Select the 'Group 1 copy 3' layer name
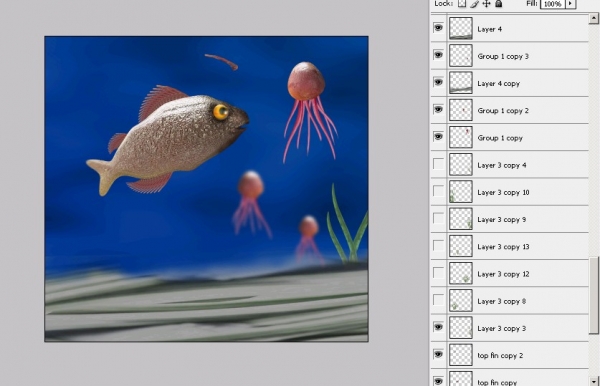 pyautogui.click(x=503, y=57)
